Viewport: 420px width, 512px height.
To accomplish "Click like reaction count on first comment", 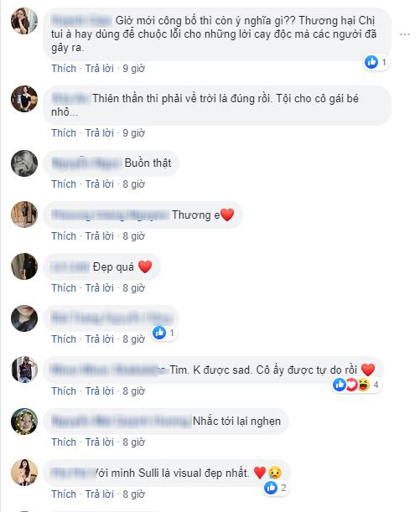I will click(376, 62).
